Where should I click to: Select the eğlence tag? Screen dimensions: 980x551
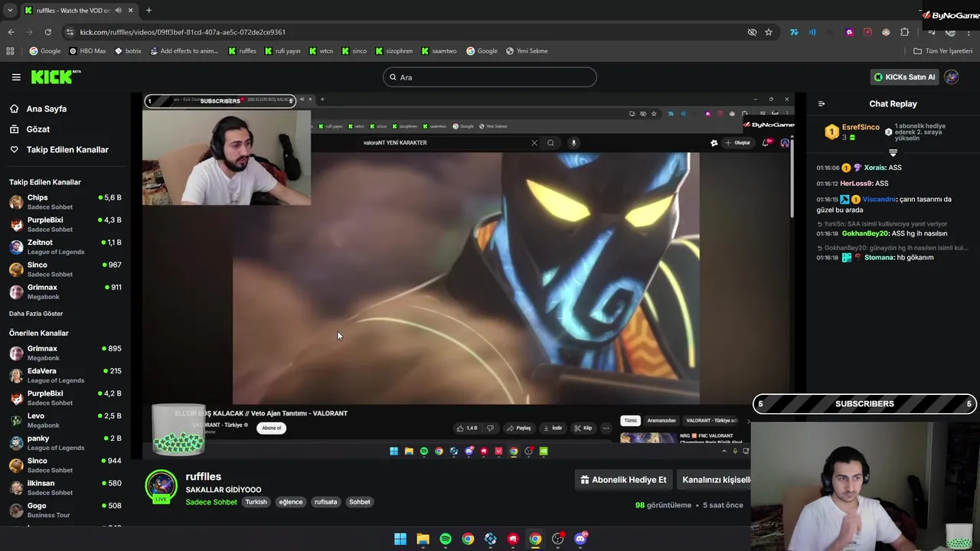click(290, 502)
